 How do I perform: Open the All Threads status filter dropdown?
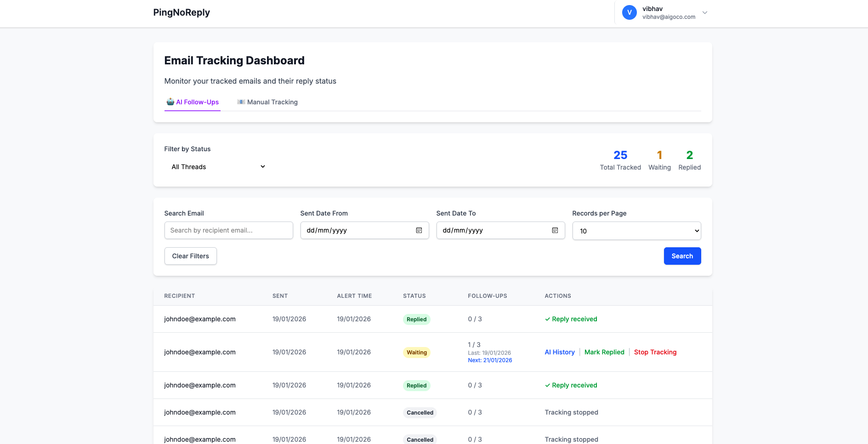(218, 167)
